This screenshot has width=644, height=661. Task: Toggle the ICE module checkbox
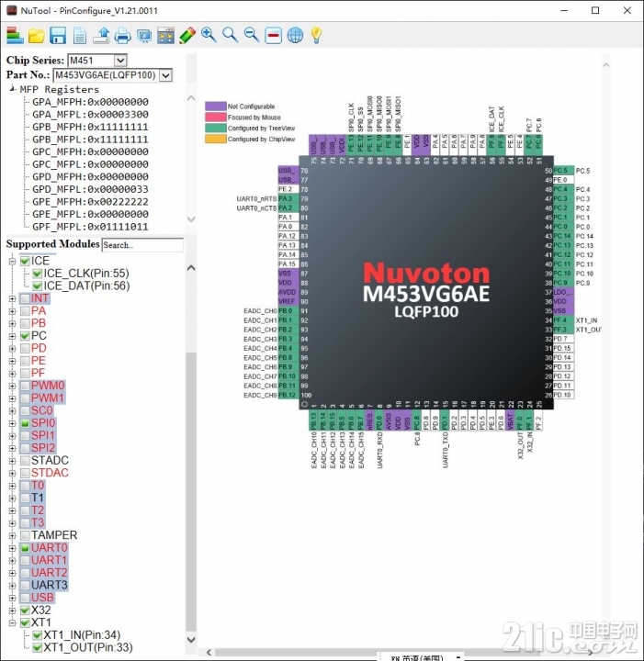26,261
